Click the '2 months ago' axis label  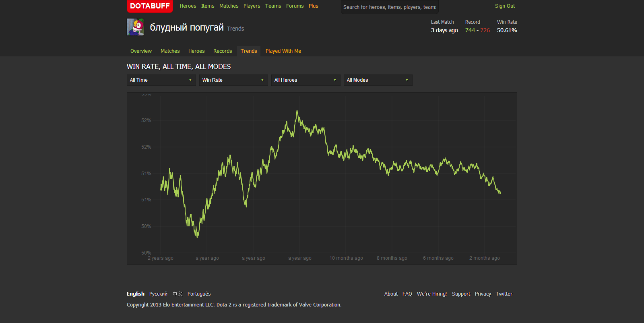click(485, 258)
